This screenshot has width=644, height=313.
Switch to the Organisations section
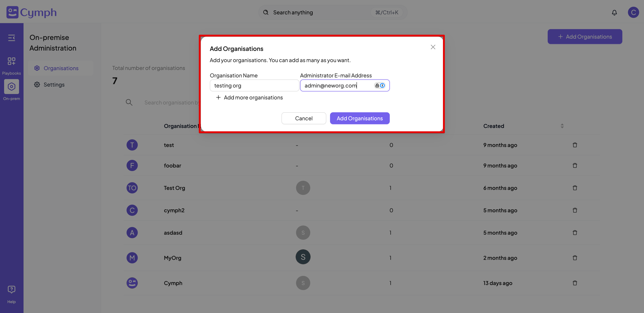click(x=61, y=68)
